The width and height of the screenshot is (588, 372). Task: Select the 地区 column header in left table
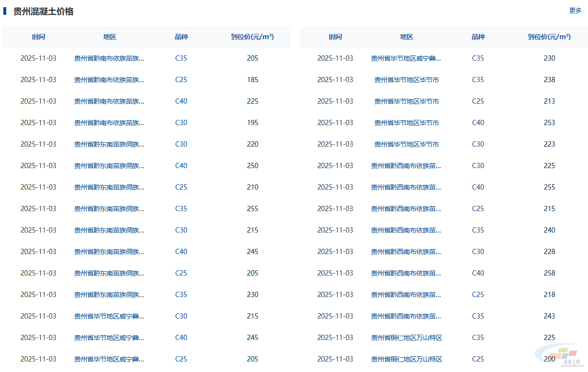[109, 37]
